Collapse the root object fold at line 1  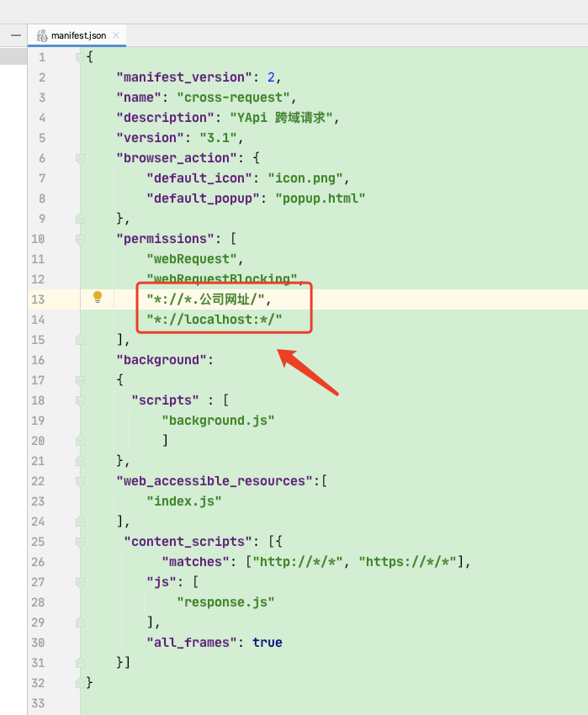(x=80, y=57)
